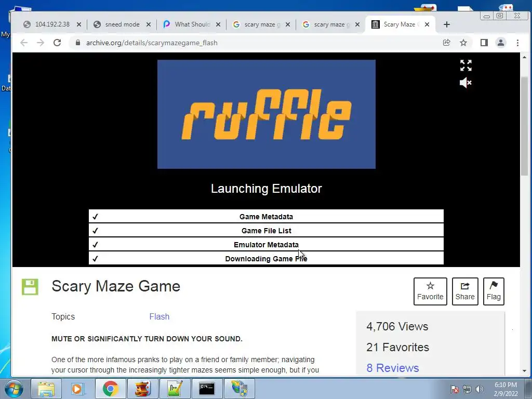The width and height of the screenshot is (532, 399).
Task: Reload the archive.org page
Action: pos(57,43)
